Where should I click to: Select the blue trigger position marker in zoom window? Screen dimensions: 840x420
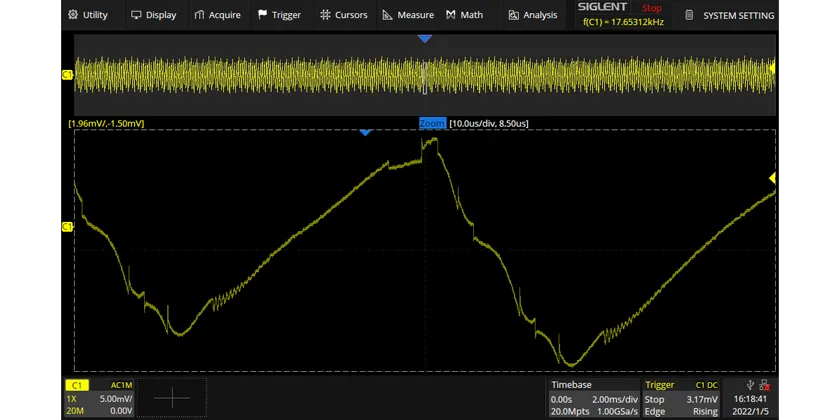[365, 132]
